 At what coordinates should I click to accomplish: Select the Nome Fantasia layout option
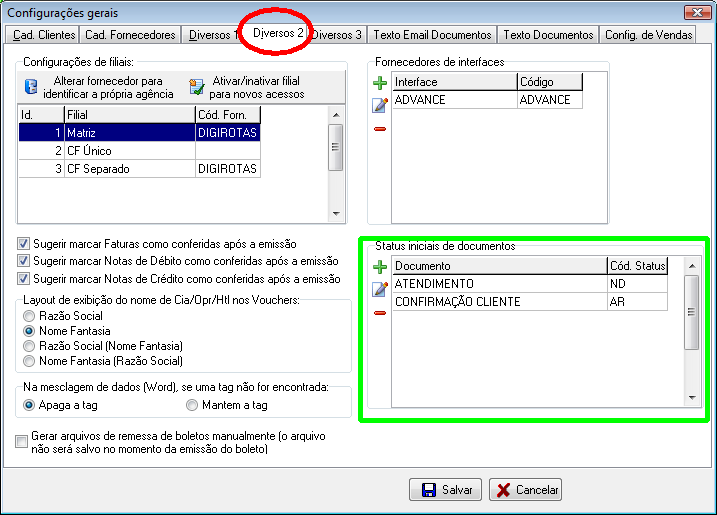(x=29, y=331)
